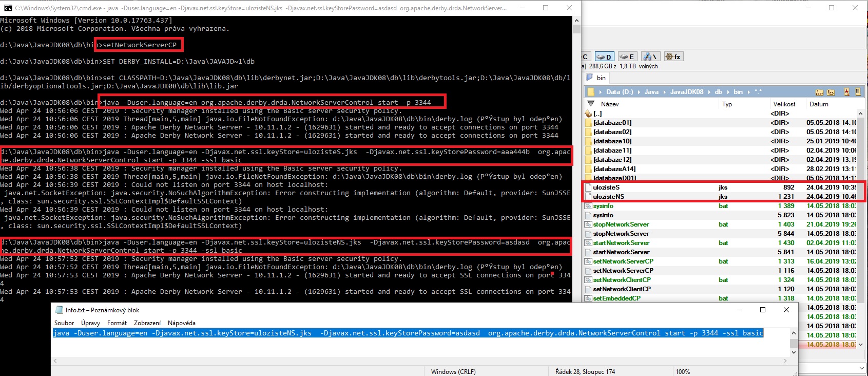Open the dropdown at file manager bottom right

click(x=861, y=368)
